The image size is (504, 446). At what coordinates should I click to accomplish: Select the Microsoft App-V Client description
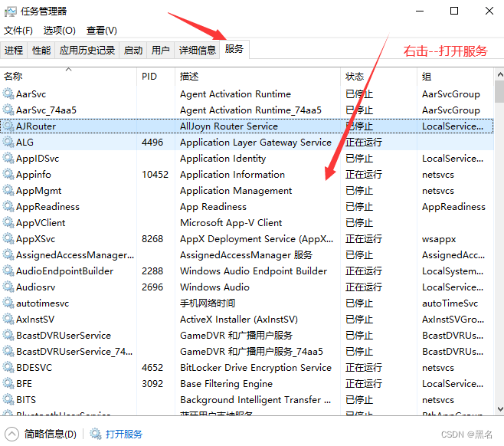pyautogui.click(x=231, y=222)
